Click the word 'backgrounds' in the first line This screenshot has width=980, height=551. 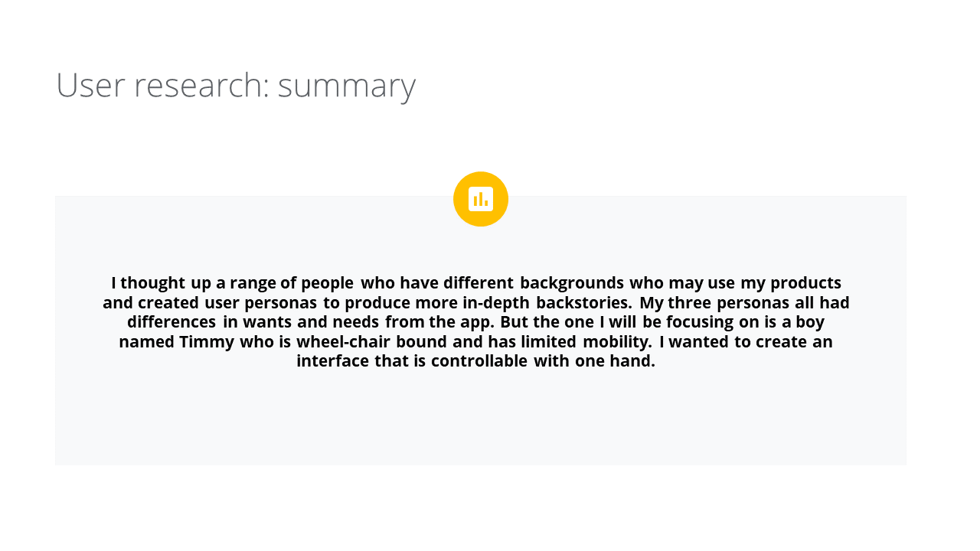(x=572, y=283)
